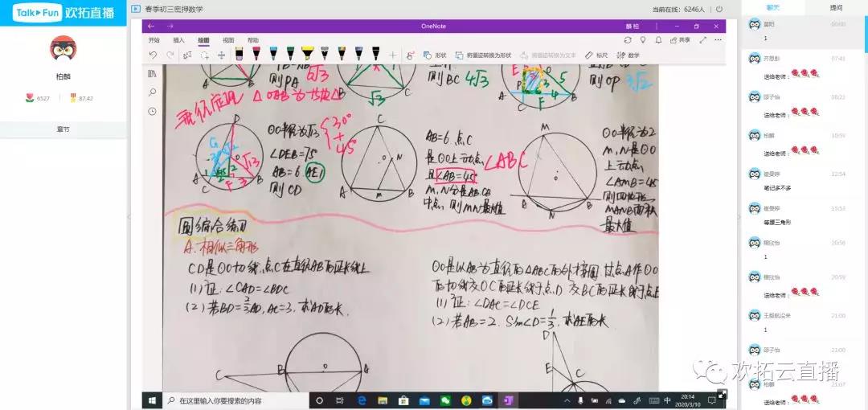Open recent notes clock icon in sidebar
Viewport: 868px width, 410px height.
coord(152,111)
